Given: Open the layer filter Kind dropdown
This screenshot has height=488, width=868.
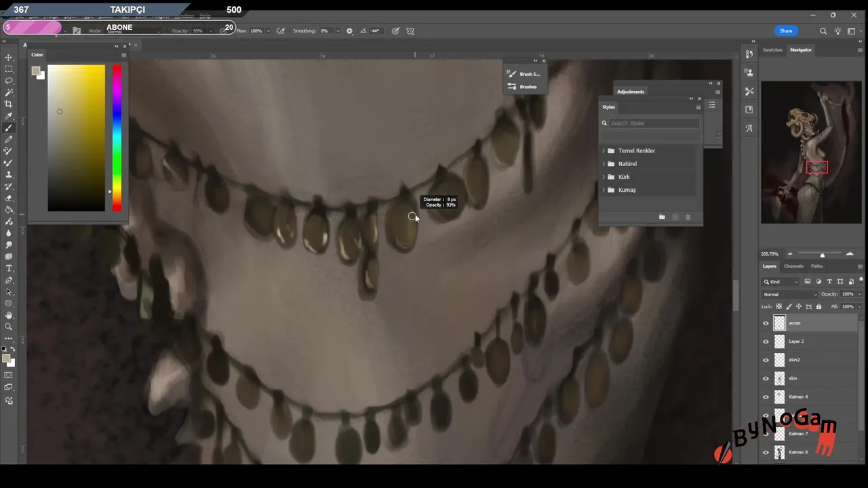Looking at the screenshot, I should point(781,282).
